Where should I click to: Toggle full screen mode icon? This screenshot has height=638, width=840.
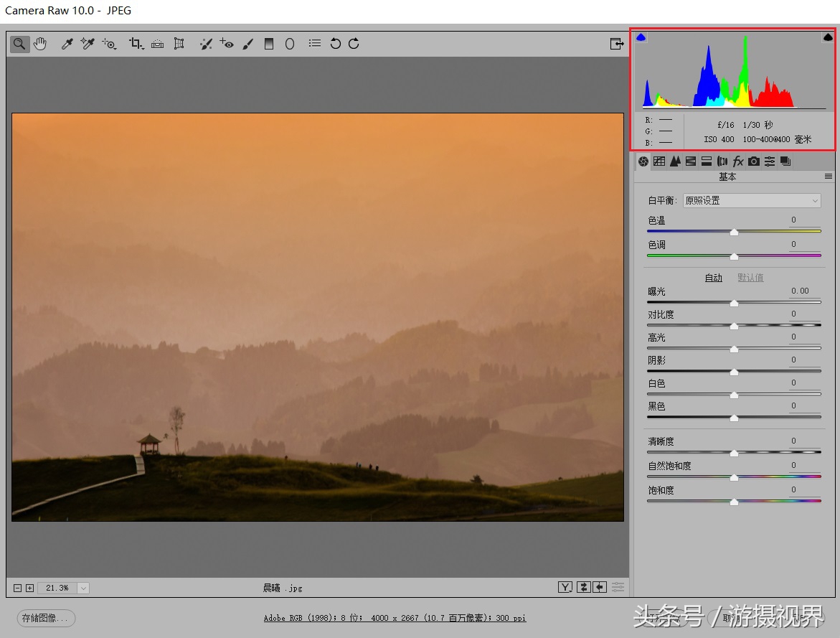(x=616, y=44)
